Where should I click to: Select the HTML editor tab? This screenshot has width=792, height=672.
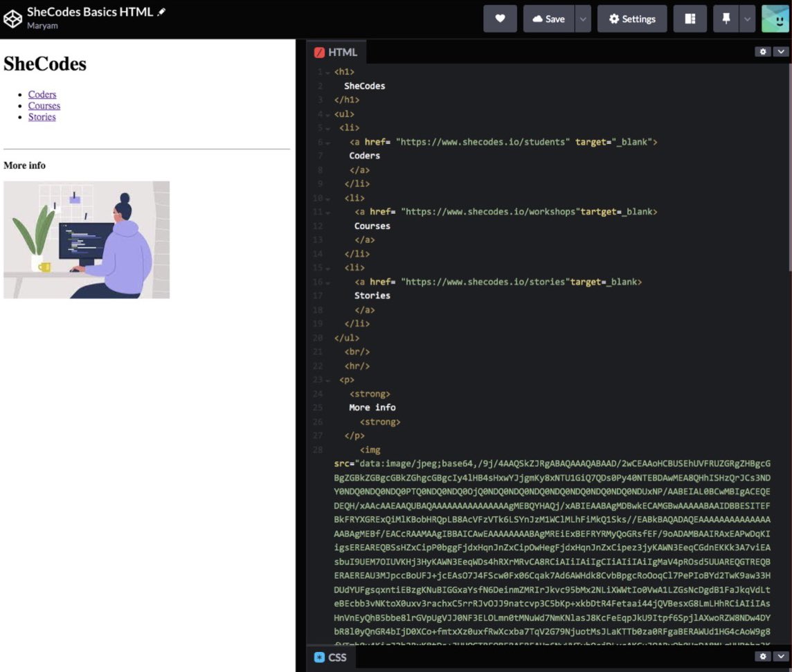336,52
